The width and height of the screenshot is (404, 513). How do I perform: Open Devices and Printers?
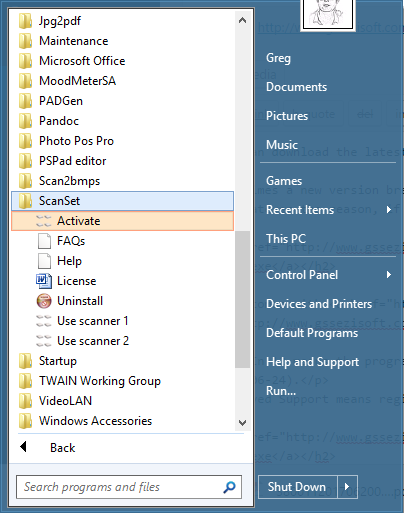pyautogui.click(x=319, y=304)
